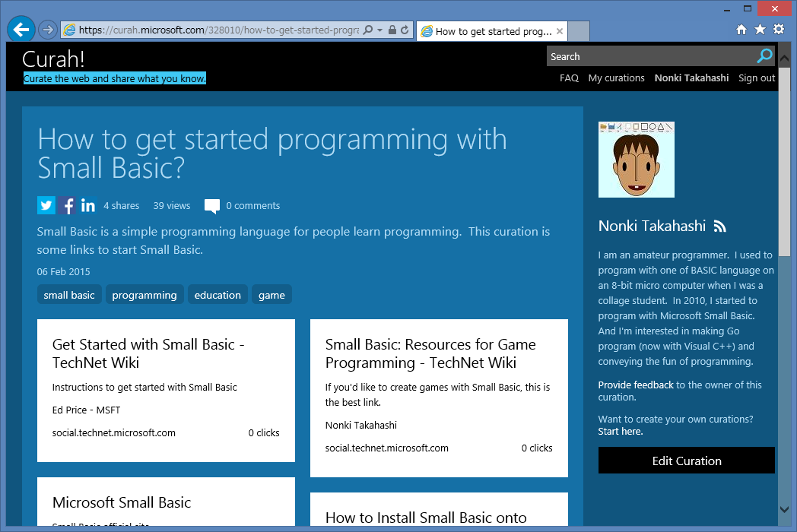Viewport: 797px width, 532px height.
Task: Share the curation using the Facebook icon
Action: click(x=67, y=205)
